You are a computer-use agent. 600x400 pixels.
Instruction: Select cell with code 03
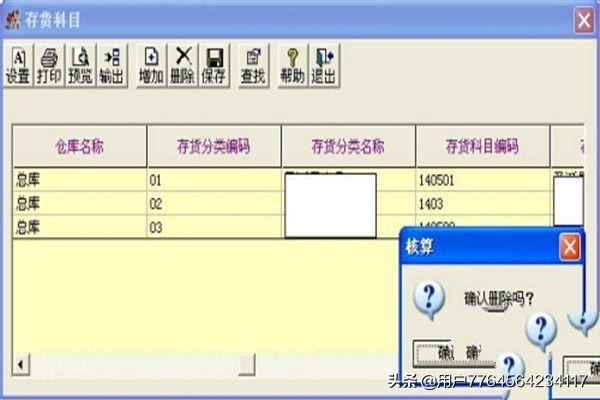click(x=214, y=227)
